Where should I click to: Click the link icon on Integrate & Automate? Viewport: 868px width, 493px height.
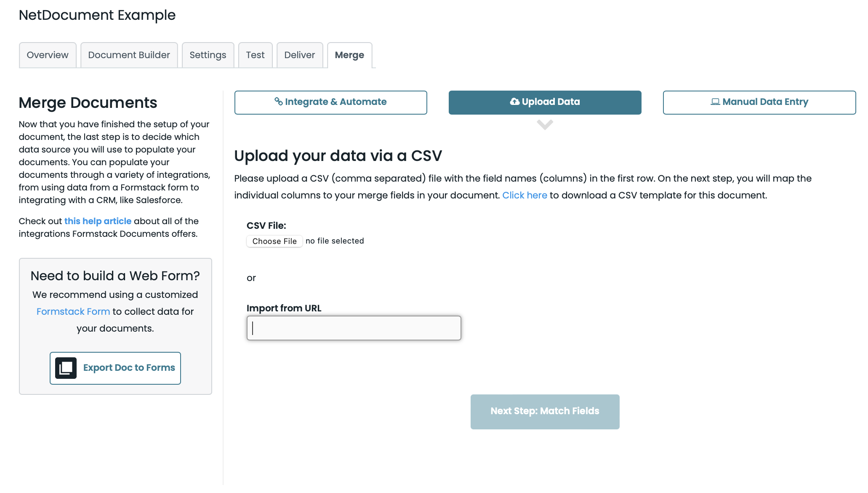[x=278, y=102]
